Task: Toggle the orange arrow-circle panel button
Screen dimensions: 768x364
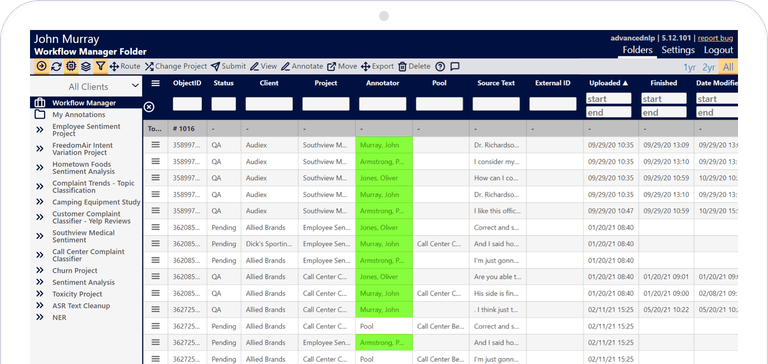Action: pyautogui.click(x=41, y=67)
